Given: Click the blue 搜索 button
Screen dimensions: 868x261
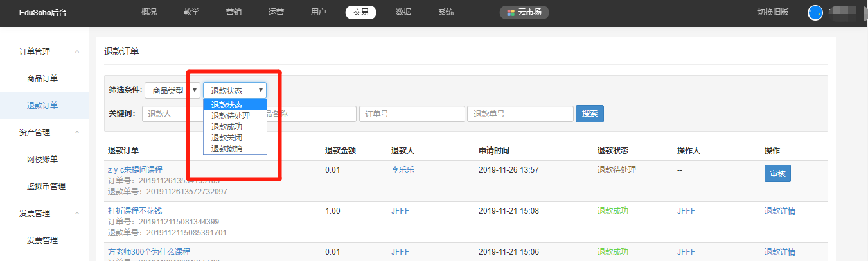Looking at the screenshot, I should tap(589, 114).
